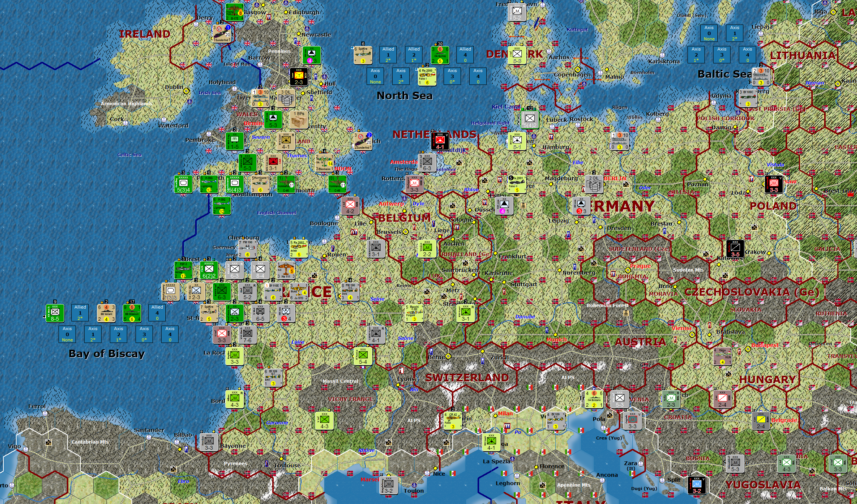Screen dimensions: 857x504
Task: Select the black 2-3 unit near Hull
Action: click(299, 77)
